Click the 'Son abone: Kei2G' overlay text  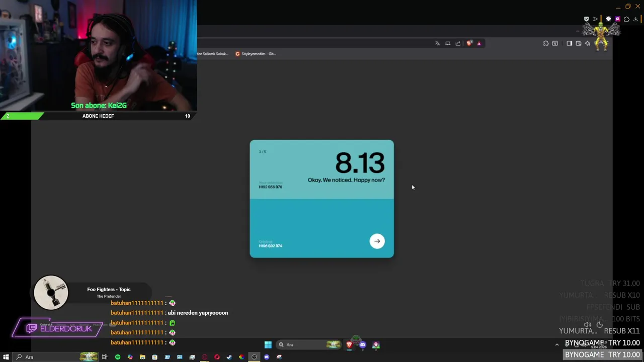(x=99, y=106)
